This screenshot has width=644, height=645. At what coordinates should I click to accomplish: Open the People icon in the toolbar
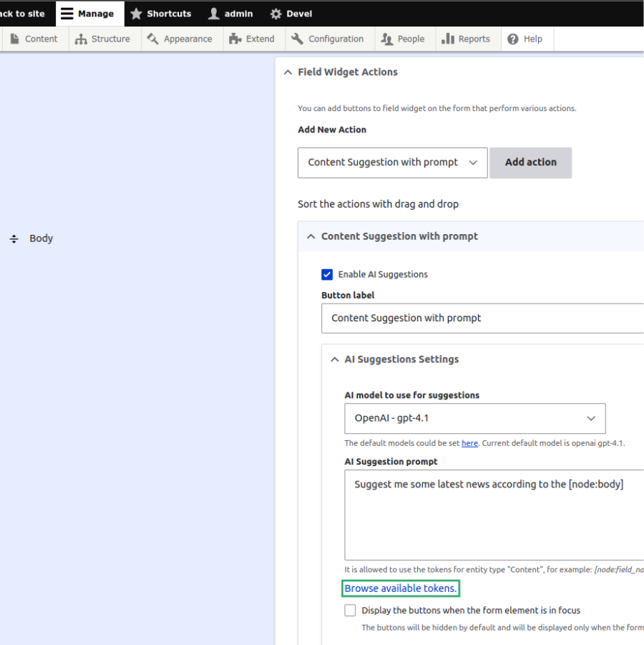click(386, 39)
